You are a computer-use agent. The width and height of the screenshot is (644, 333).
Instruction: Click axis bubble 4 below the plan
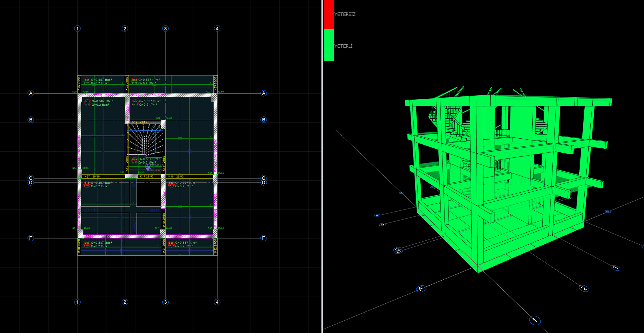click(217, 302)
